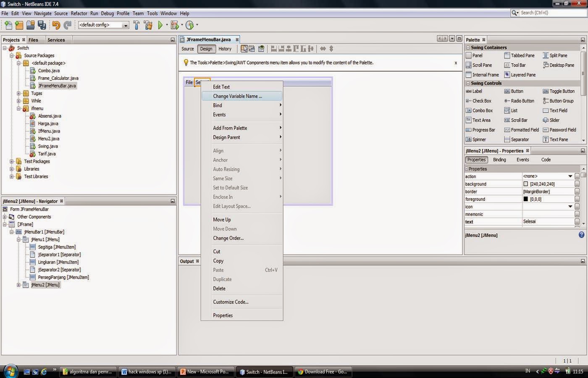Screen dimensions: 588x378
Task: Expand the Tugas package node
Action: tap(18, 93)
